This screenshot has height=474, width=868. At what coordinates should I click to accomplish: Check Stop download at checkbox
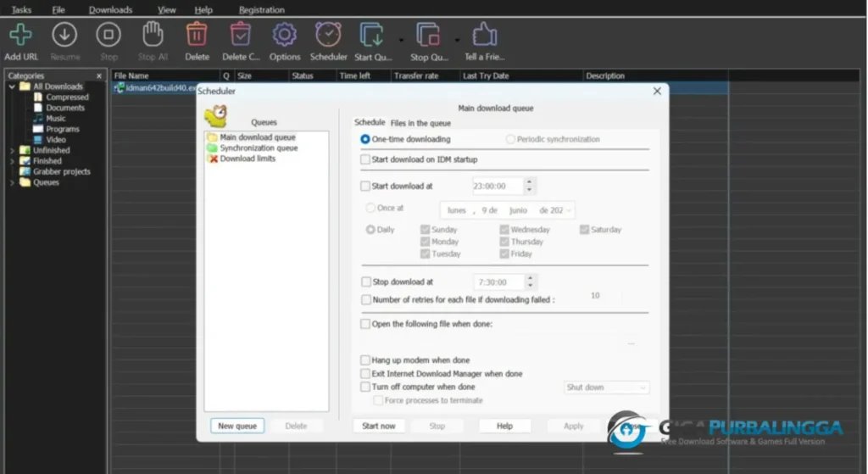click(366, 282)
